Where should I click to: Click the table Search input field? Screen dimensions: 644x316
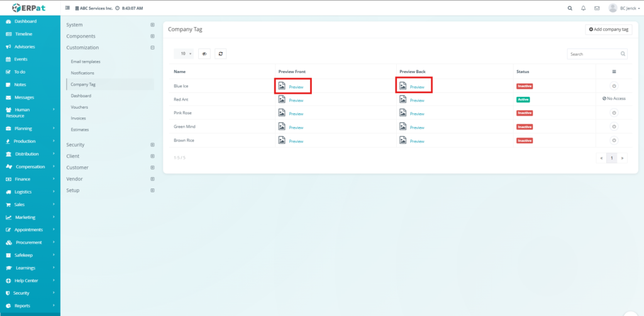pyautogui.click(x=590, y=54)
